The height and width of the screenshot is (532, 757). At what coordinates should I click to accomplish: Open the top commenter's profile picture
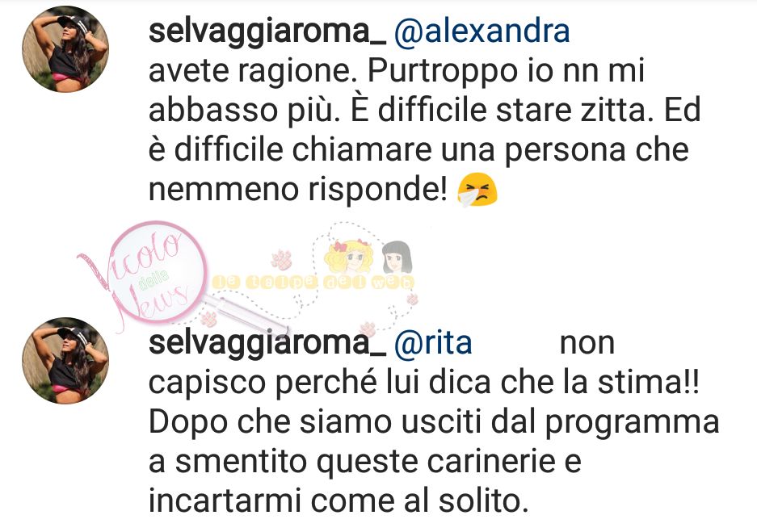point(65,49)
